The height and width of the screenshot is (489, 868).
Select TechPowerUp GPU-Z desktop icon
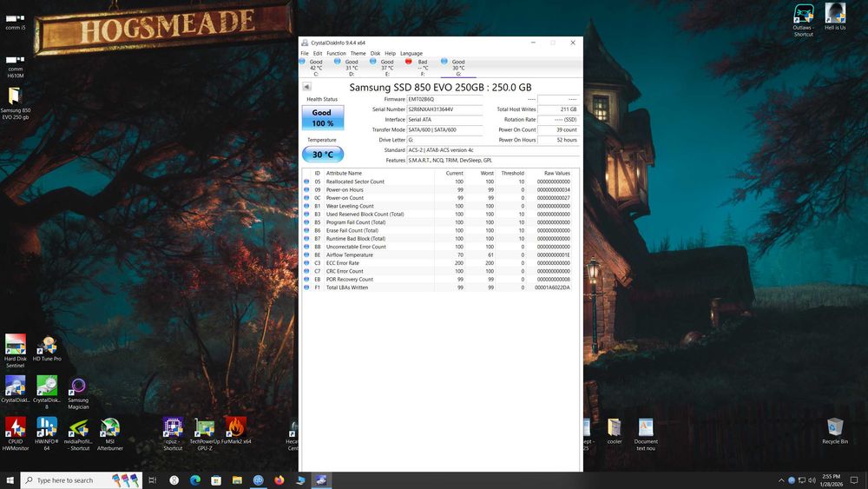point(205,433)
